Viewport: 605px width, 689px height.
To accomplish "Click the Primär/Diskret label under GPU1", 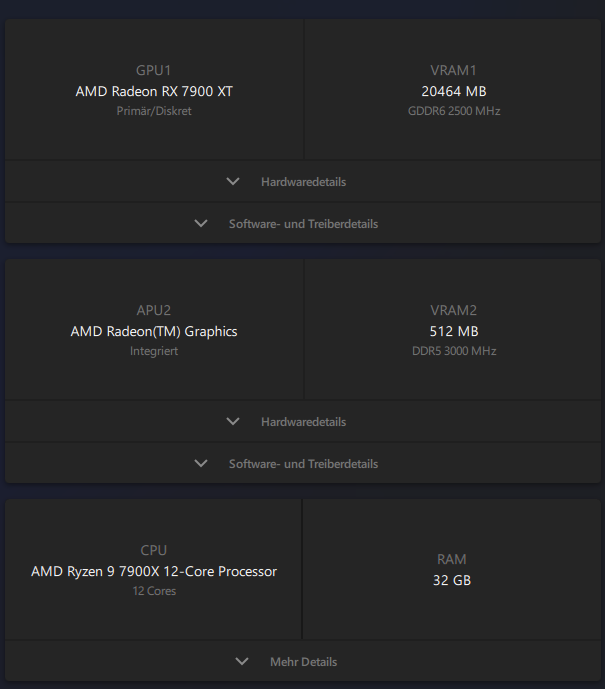I will [x=154, y=111].
